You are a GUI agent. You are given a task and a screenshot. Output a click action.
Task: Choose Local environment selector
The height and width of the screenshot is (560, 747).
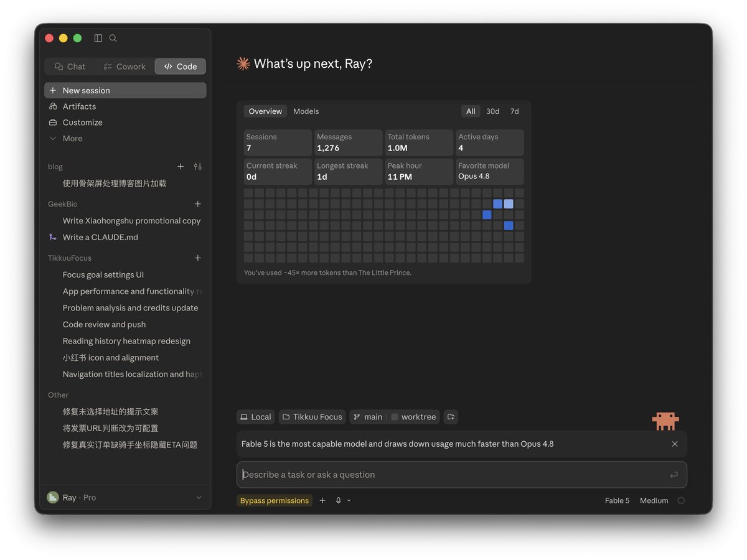pyautogui.click(x=256, y=417)
